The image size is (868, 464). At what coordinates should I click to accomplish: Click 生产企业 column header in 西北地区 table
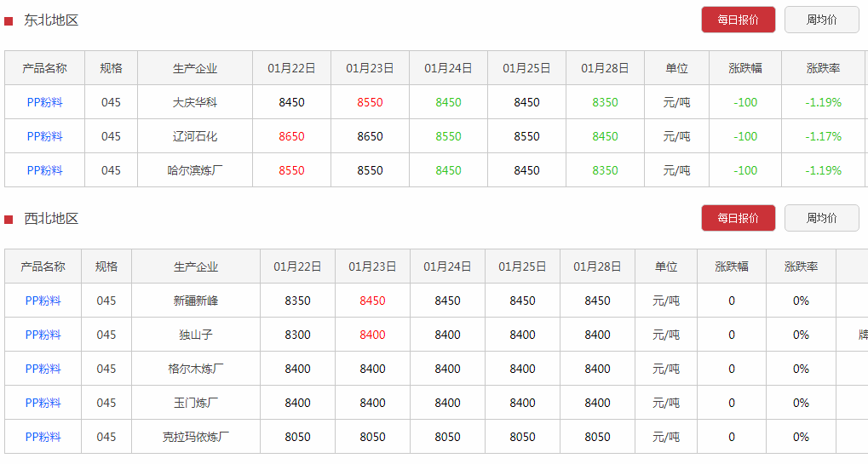click(195, 266)
